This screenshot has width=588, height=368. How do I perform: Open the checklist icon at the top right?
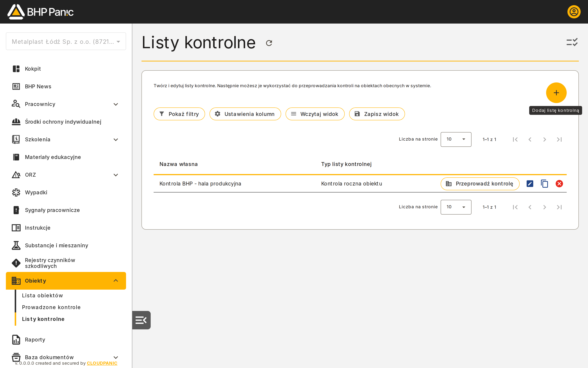(x=572, y=42)
